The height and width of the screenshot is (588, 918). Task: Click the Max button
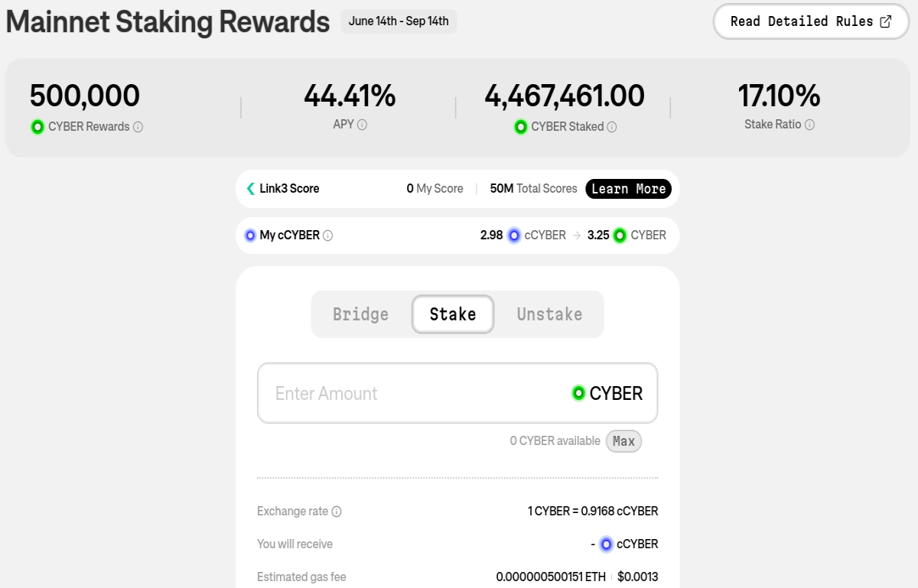(x=623, y=441)
